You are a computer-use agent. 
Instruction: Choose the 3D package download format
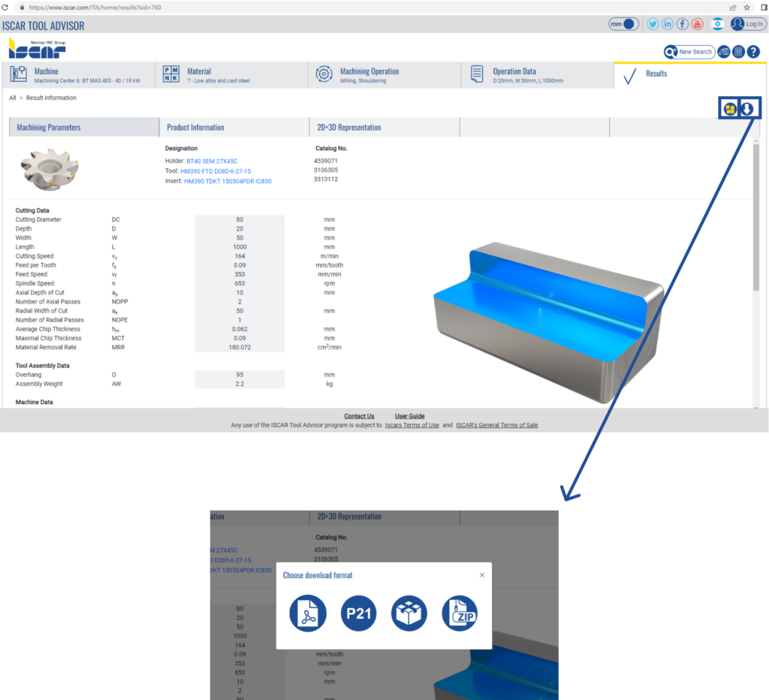click(x=409, y=613)
